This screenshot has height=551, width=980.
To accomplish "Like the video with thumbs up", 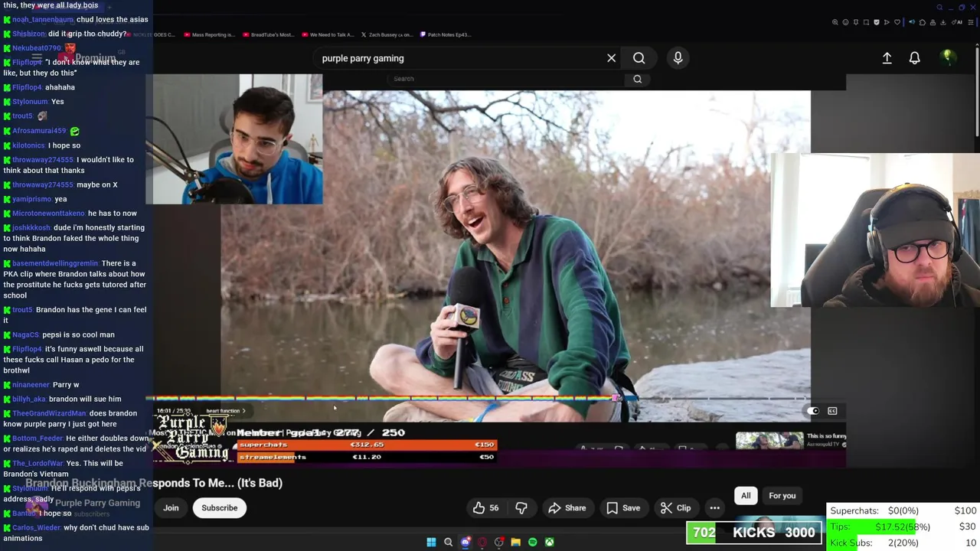I will (x=485, y=508).
